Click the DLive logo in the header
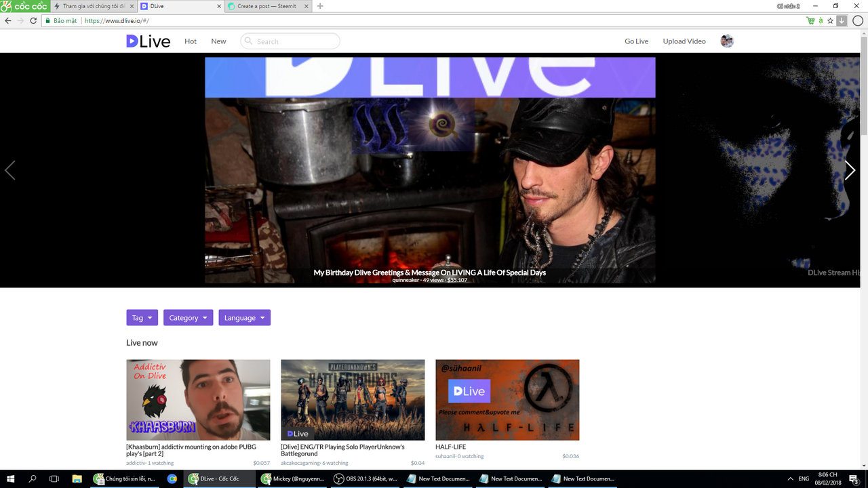This screenshot has width=868, height=488. click(x=149, y=41)
